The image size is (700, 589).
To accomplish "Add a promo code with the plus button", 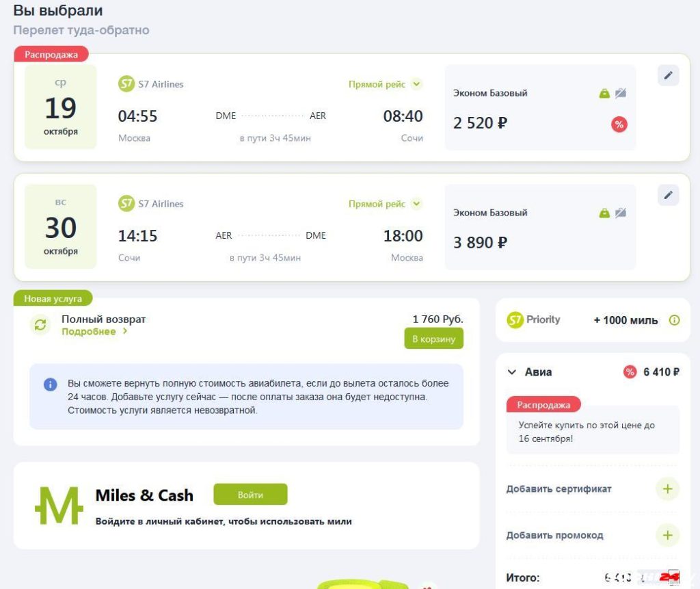I will [x=667, y=536].
